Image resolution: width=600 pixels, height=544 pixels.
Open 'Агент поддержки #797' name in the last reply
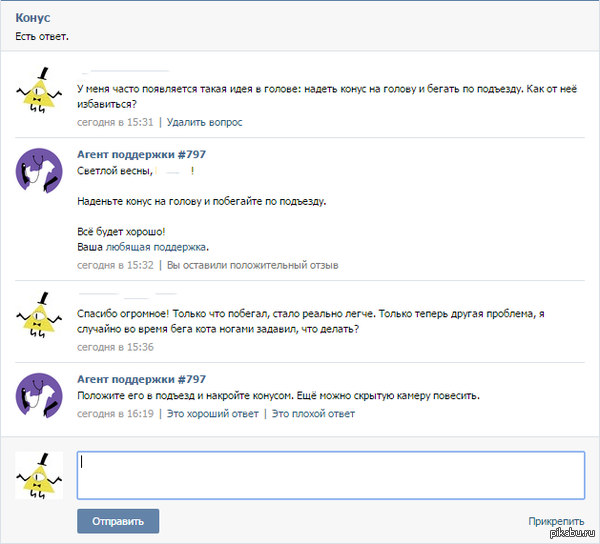(141, 379)
